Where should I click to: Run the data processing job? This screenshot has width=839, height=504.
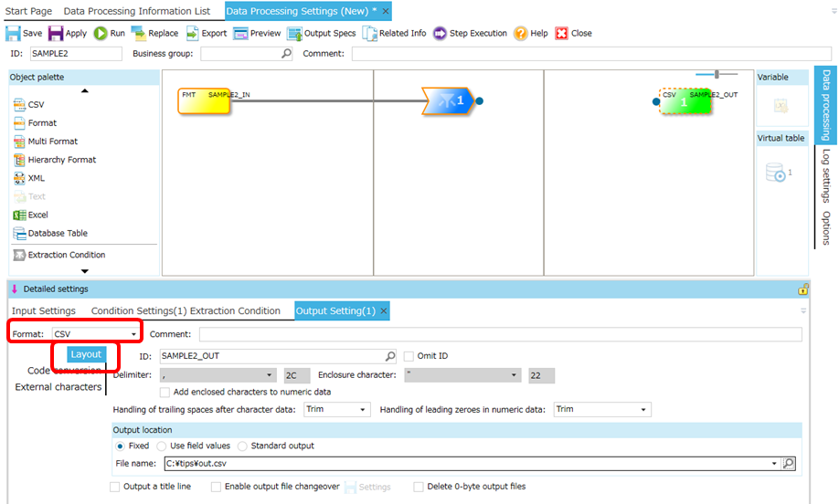(x=101, y=34)
